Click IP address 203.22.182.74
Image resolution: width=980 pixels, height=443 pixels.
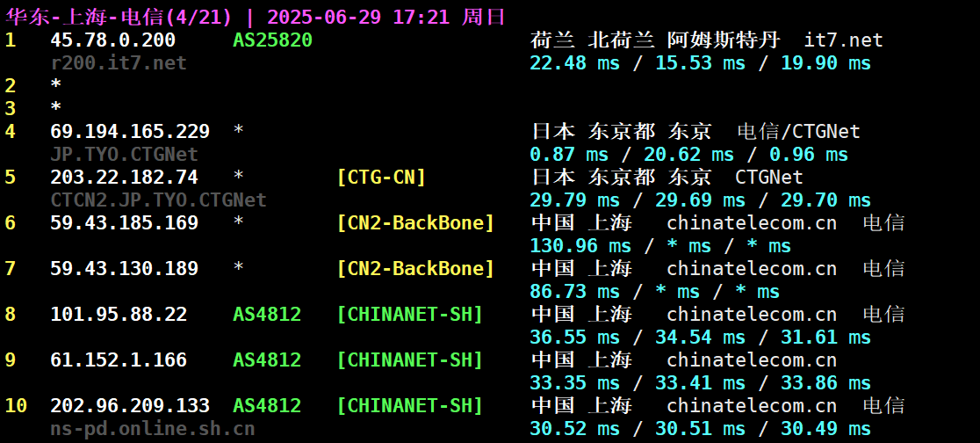point(124,177)
